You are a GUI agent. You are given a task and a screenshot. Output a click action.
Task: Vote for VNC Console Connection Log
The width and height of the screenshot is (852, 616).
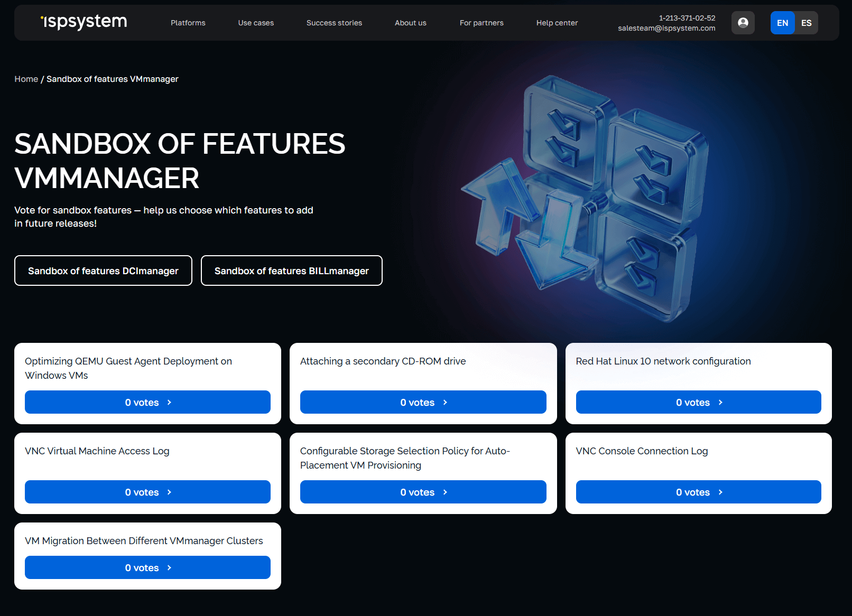[x=699, y=492]
